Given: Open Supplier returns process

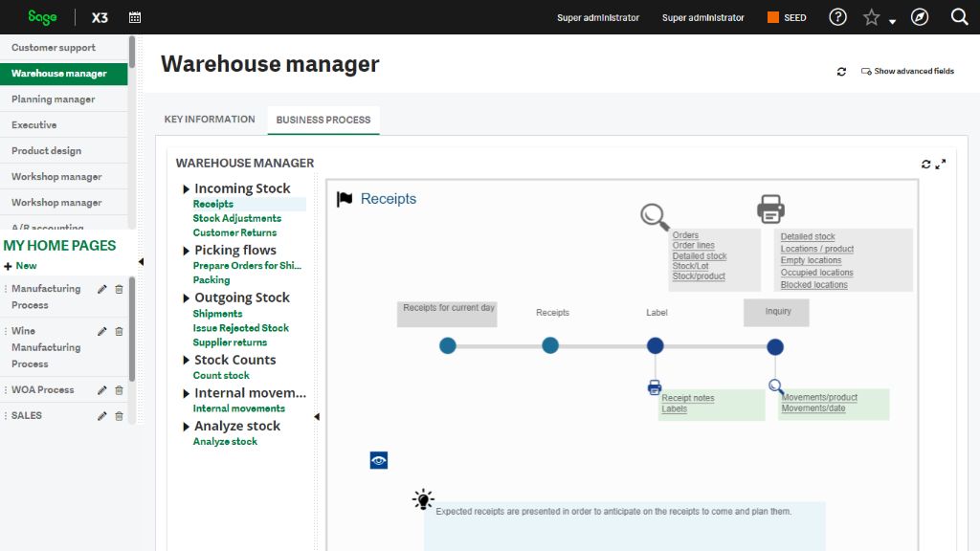Looking at the screenshot, I should (x=230, y=342).
